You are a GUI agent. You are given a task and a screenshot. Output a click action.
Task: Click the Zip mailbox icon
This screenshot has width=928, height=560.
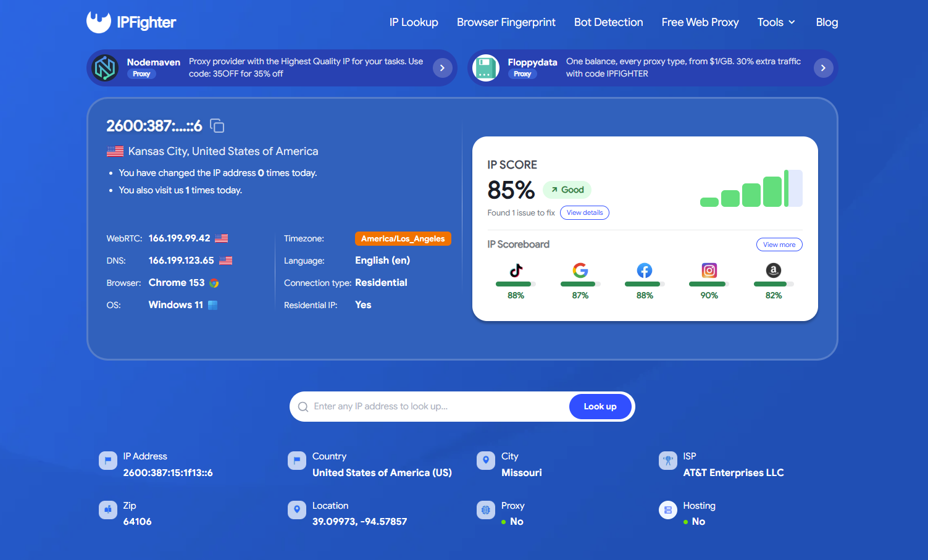click(x=108, y=510)
